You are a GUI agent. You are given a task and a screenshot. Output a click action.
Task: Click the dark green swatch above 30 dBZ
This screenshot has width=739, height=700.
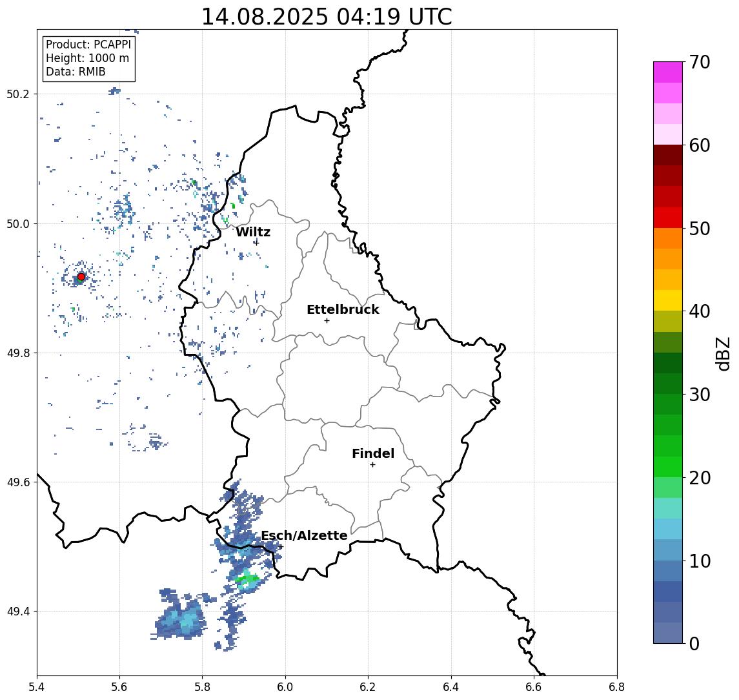(668, 384)
